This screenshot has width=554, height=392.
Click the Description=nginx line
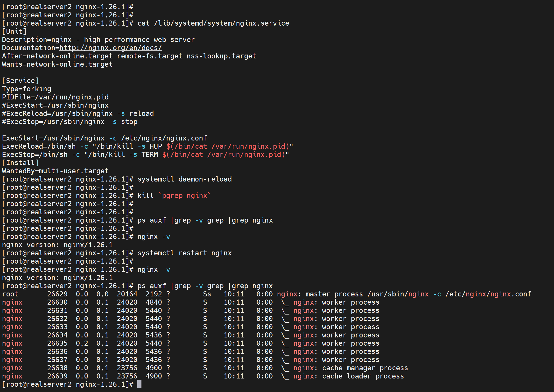click(x=98, y=40)
